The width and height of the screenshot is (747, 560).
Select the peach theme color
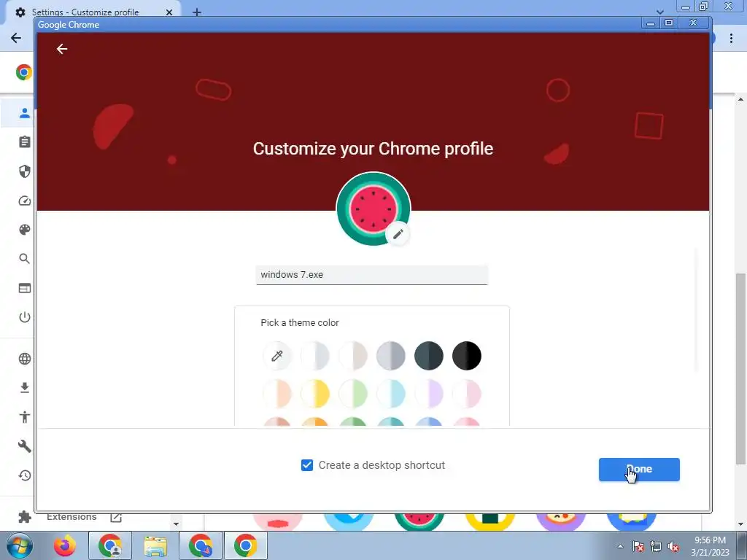click(276, 394)
